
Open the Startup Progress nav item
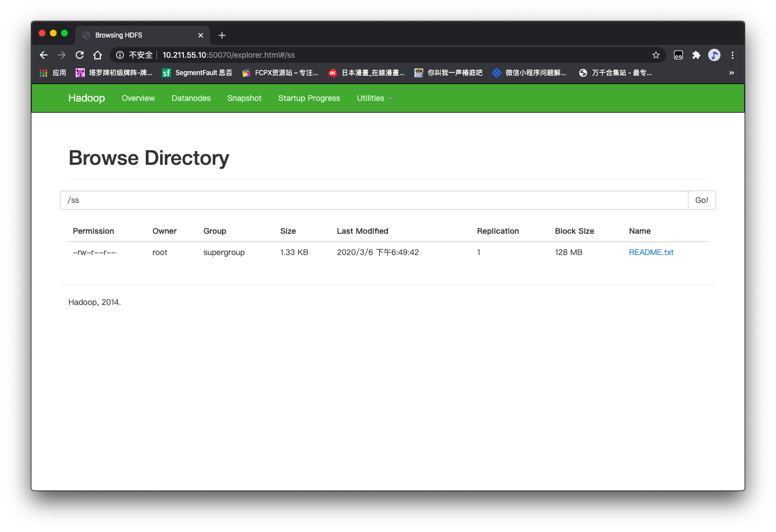[x=309, y=98]
